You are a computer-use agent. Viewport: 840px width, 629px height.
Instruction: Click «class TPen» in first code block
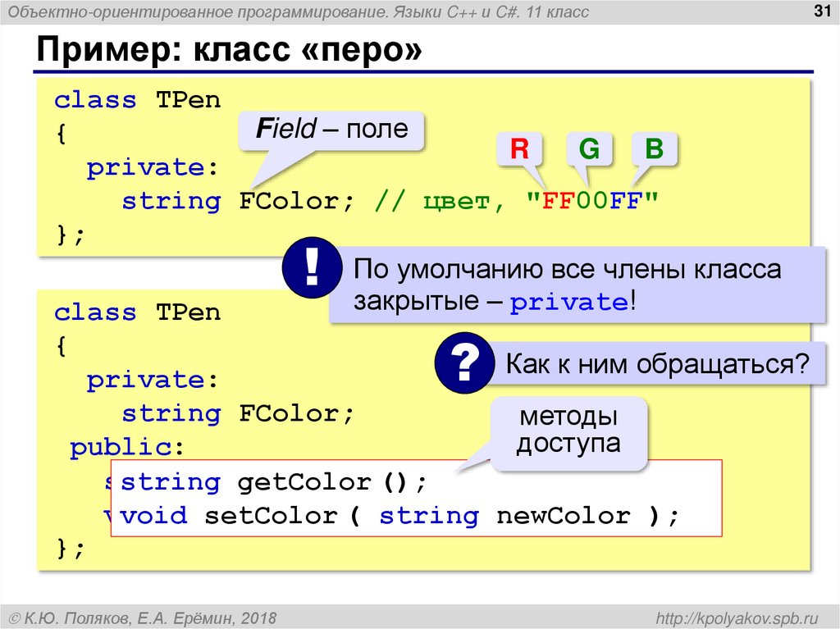pyautogui.click(x=138, y=100)
